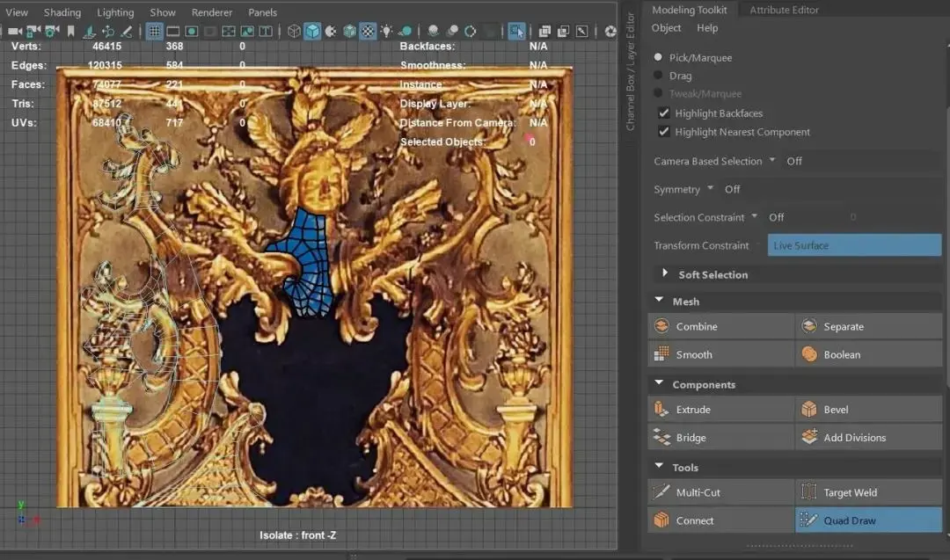Open the Panels menu
This screenshot has height=560, width=950.
(262, 12)
